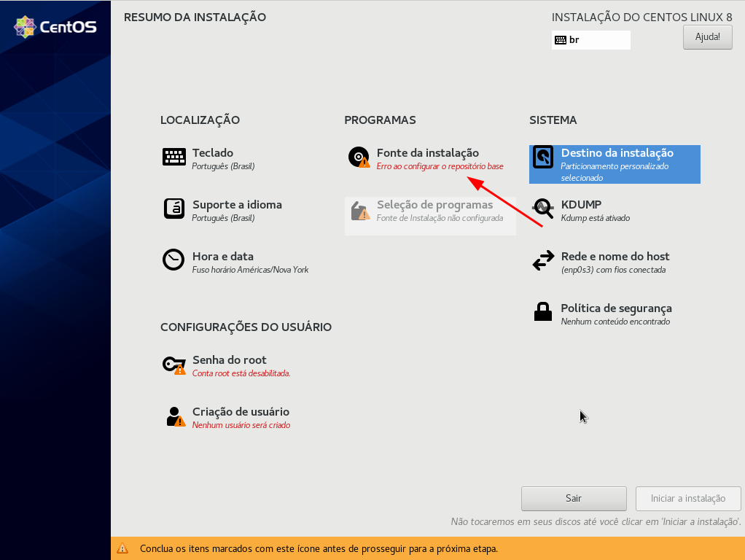Click 'Português (Brasil)' under Teclado

pos(223,166)
